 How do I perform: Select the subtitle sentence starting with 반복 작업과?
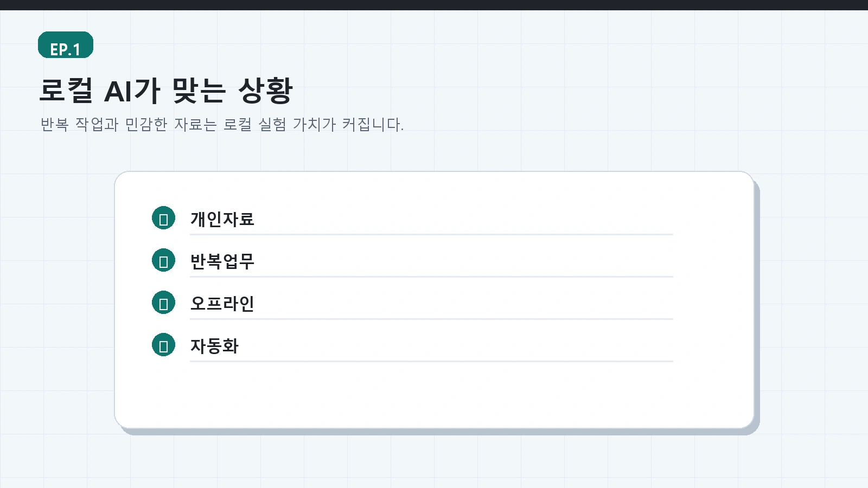(222, 124)
